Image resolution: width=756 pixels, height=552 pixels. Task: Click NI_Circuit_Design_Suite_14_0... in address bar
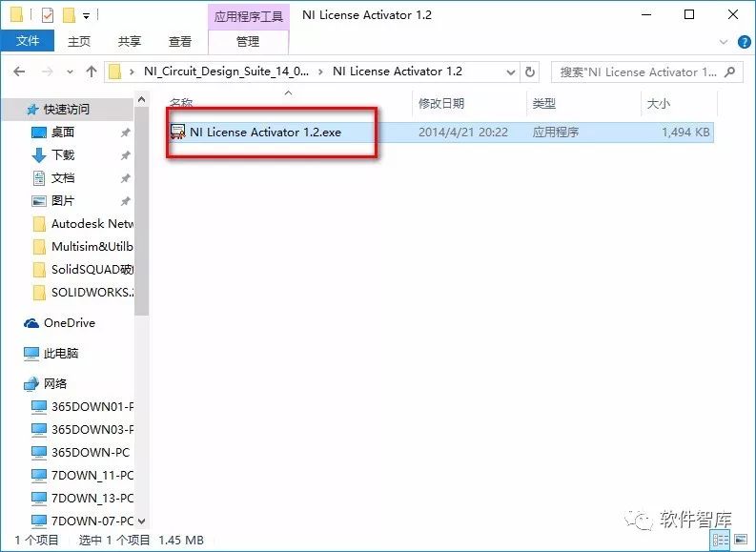(226, 72)
